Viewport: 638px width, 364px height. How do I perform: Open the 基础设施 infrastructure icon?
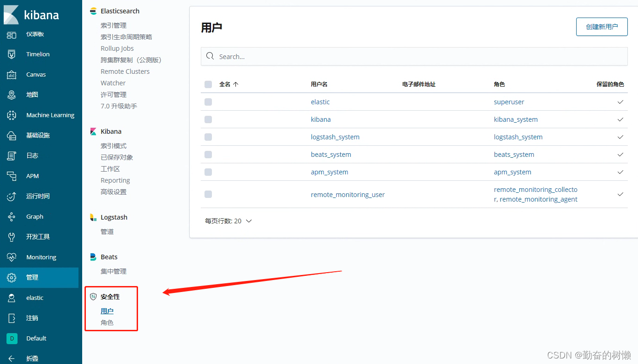12,136
